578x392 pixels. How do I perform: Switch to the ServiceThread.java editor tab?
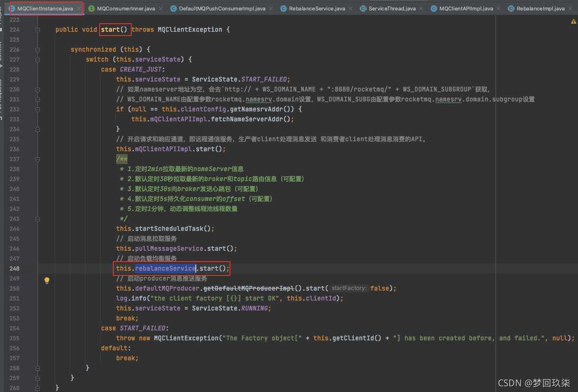[392, 9]
